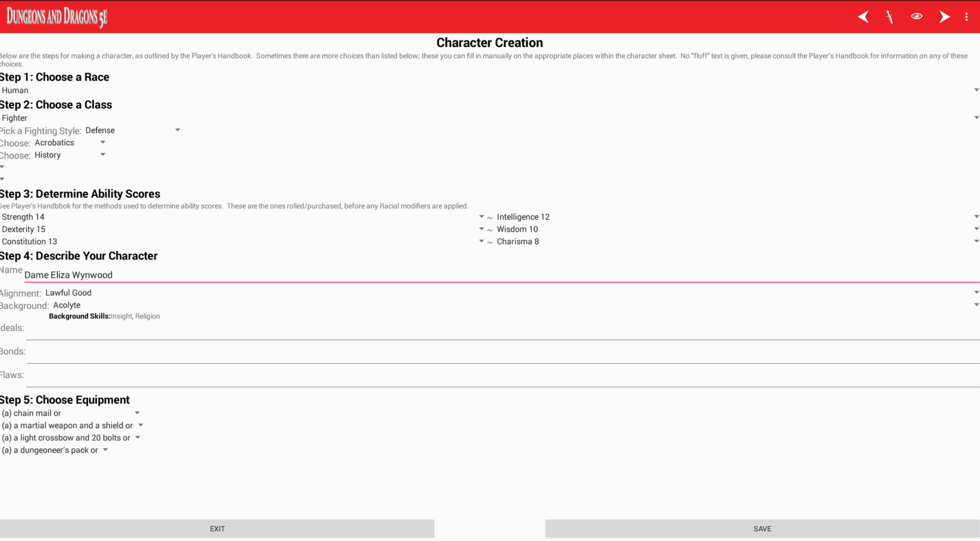Open the three-dot overflow menu
Viewport: 980px width, 541px height.
click(x=966, y=17)
